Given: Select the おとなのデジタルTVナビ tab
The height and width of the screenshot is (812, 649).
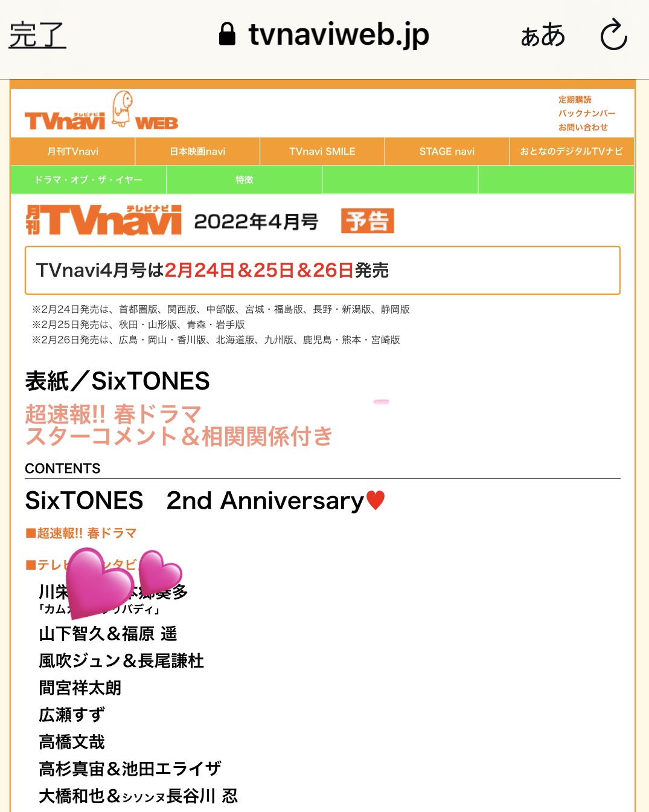Looking at the screenshot, I should (572, 151).
